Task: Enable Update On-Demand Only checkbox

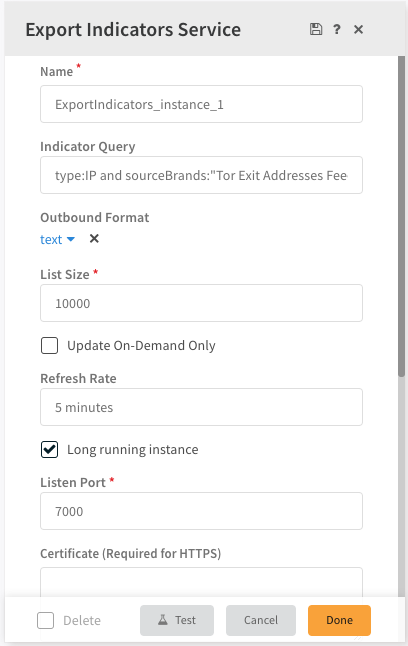Action: pos(49,345)
